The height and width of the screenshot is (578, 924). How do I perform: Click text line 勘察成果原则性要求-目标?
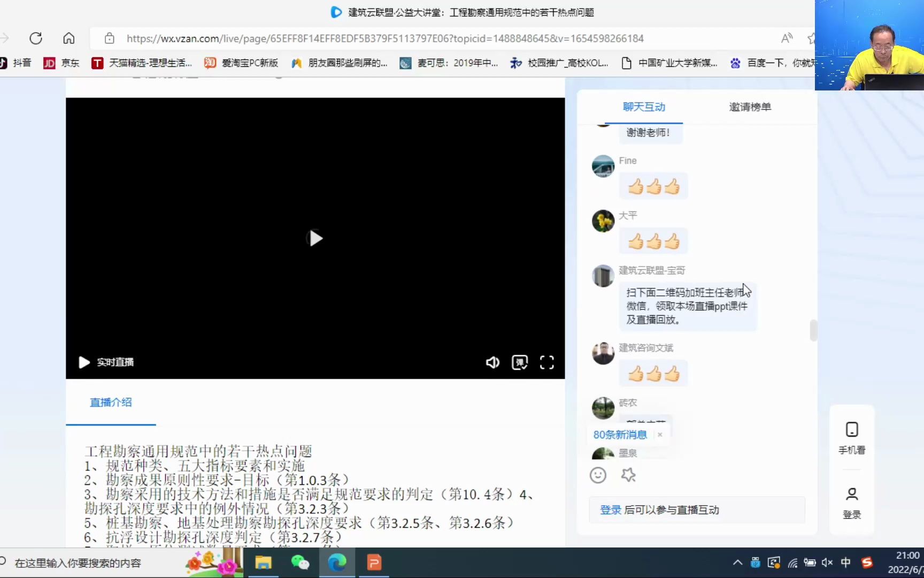click(217, 480)
